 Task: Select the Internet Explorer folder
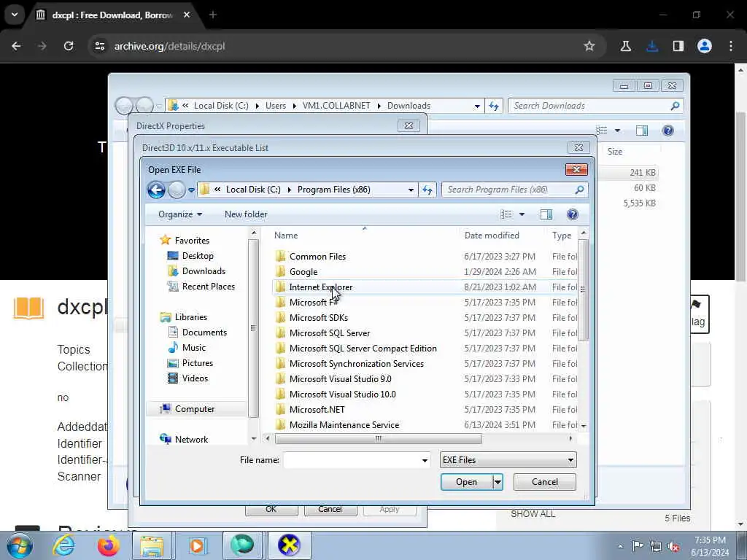(321, 287)
